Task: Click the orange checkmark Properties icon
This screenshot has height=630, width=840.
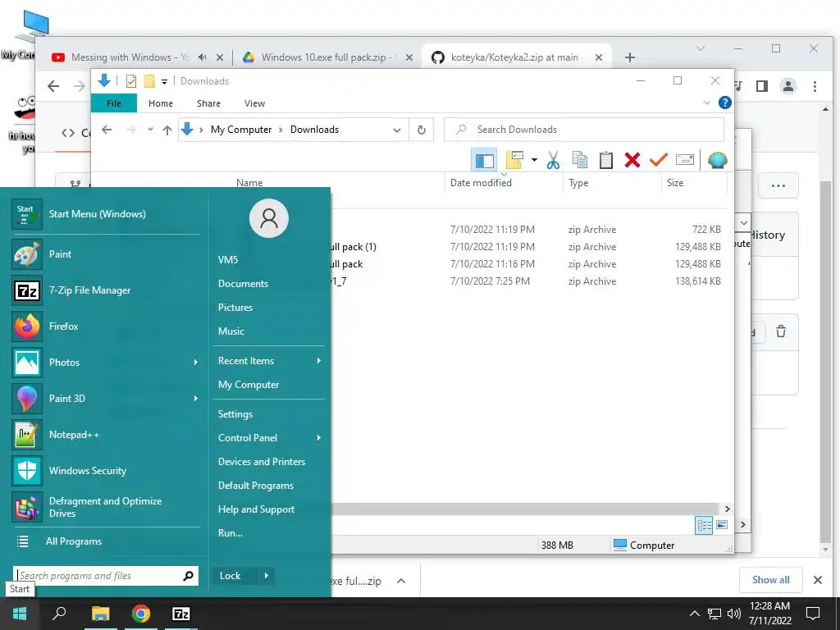Action: 659,160
